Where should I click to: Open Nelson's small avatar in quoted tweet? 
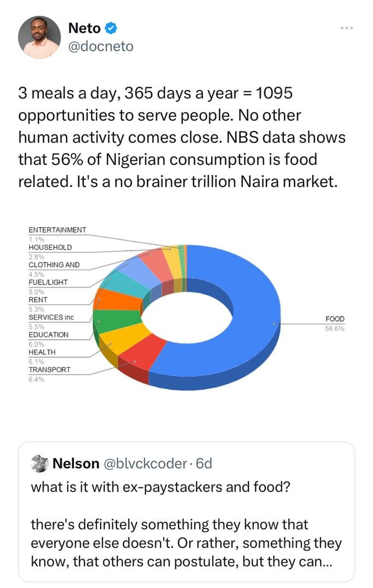point(40,463)
